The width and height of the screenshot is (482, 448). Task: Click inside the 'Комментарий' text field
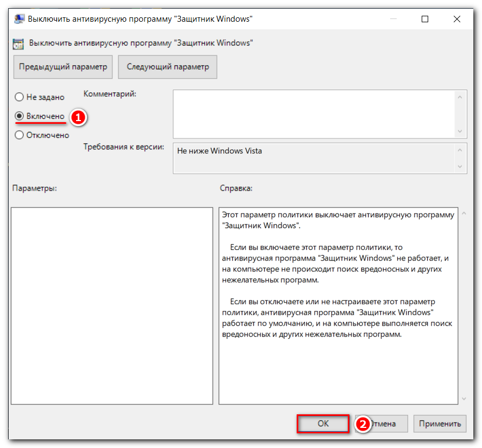314,114
